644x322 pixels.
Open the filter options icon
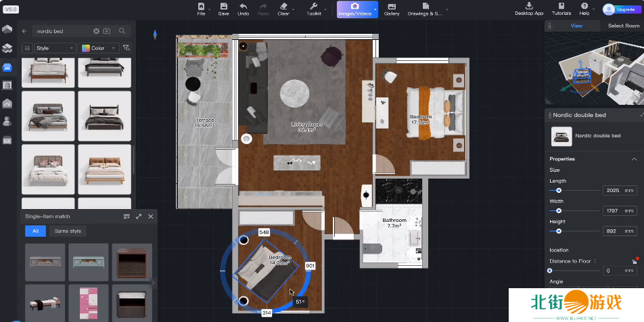click(127, 48)
